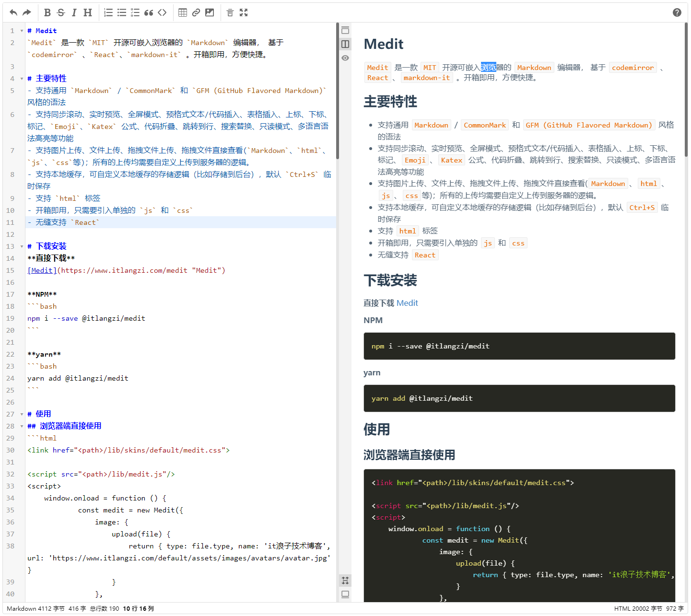The height and width of the screenshot is (616, 691).
Task: Insert a task checklist
Action: click(135, 12)
